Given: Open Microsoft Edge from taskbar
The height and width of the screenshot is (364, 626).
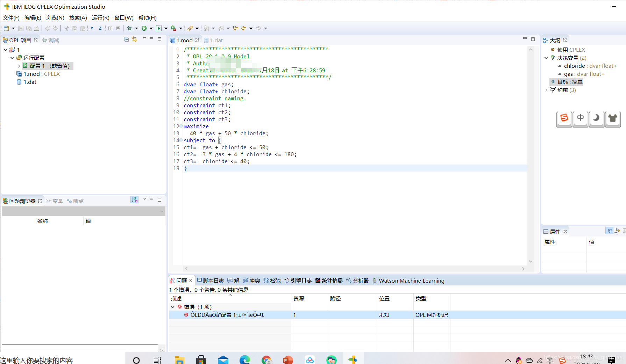Looking at the screenshot, I should 244,359.
